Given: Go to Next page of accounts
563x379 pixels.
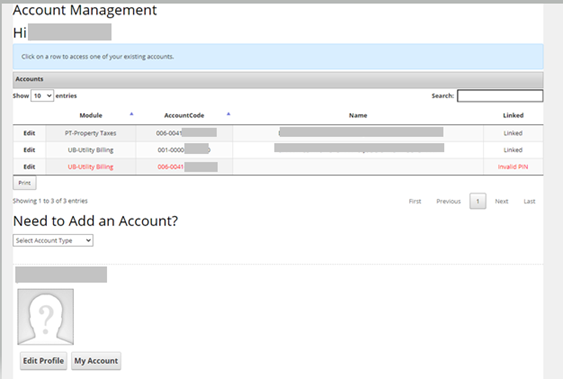Looking at the screenshot, I should 501,201.
